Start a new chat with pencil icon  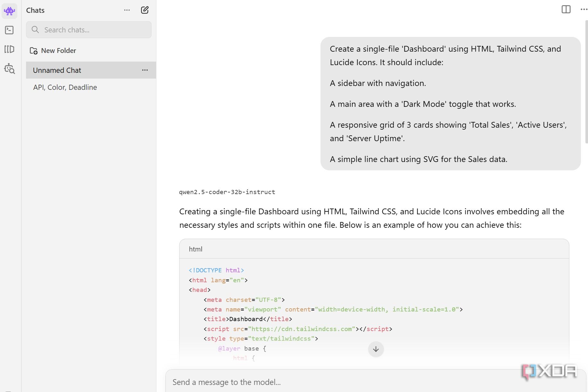(x=145, y=10)
